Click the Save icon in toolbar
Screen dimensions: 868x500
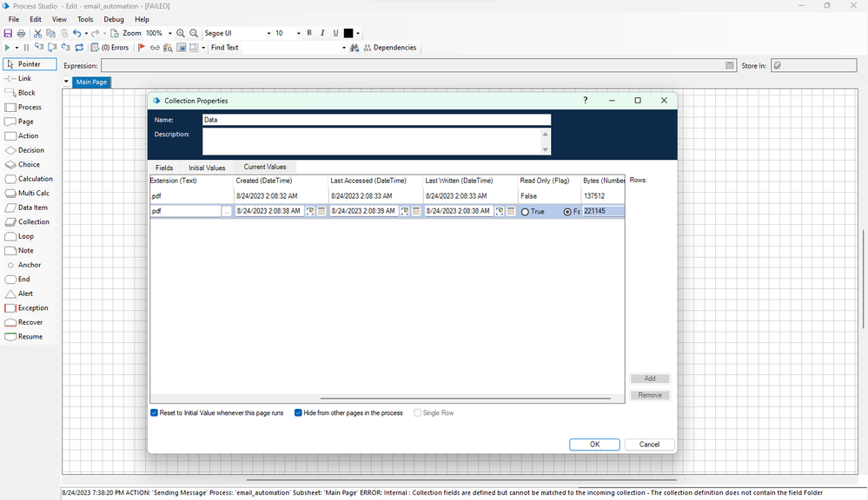[x=8, y=33]
